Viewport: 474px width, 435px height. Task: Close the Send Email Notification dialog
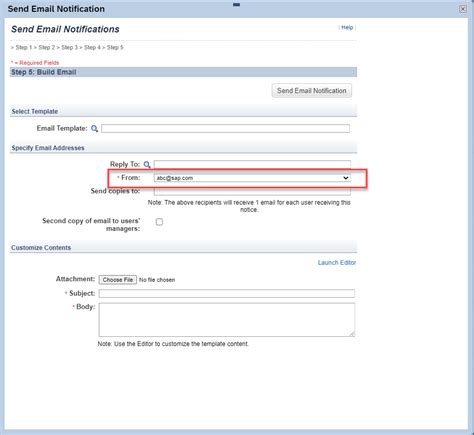coord(463,9)
